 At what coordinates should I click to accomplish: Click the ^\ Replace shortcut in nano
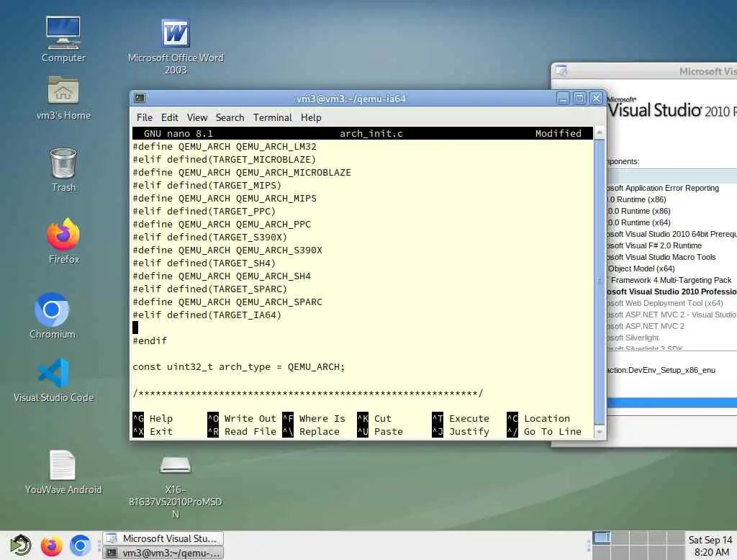click(311, 431)
